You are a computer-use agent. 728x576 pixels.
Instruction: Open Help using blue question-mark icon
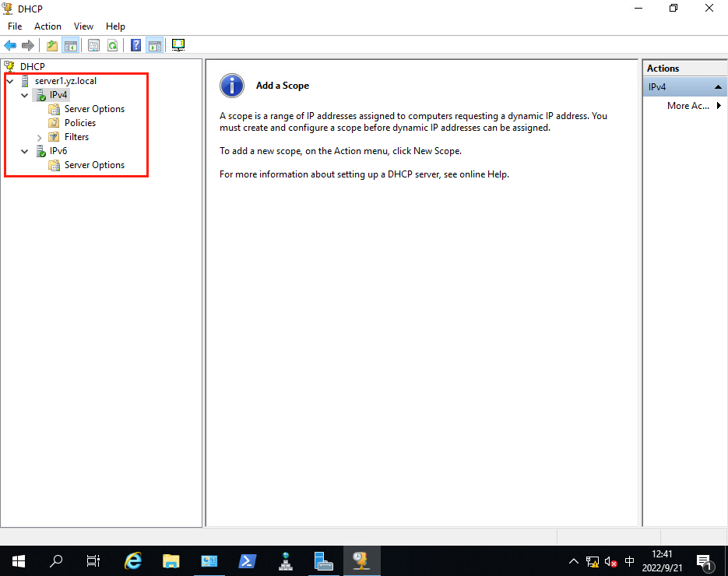(x=135, y=45)
